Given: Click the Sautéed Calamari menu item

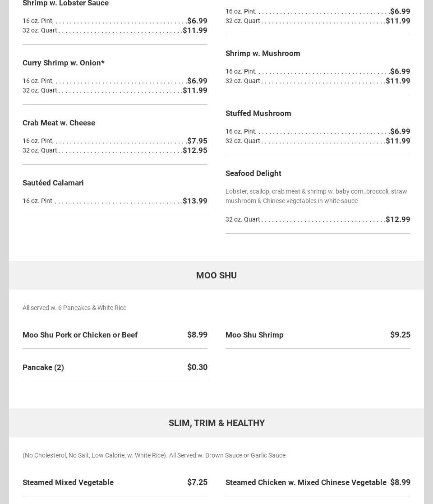Looking at the screenshot, I should [53, 183].
